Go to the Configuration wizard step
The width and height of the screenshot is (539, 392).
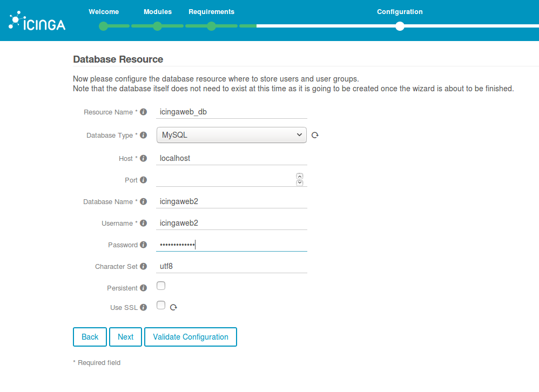click(x=400, y=12)
